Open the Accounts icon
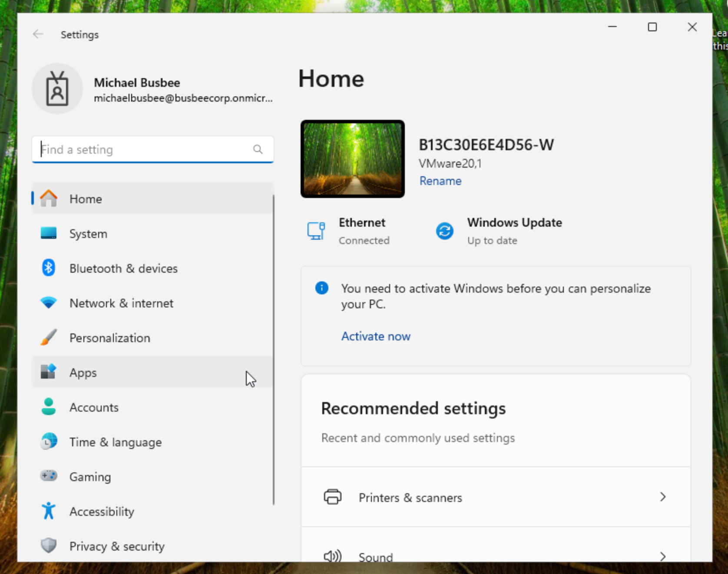 [49, 407]
